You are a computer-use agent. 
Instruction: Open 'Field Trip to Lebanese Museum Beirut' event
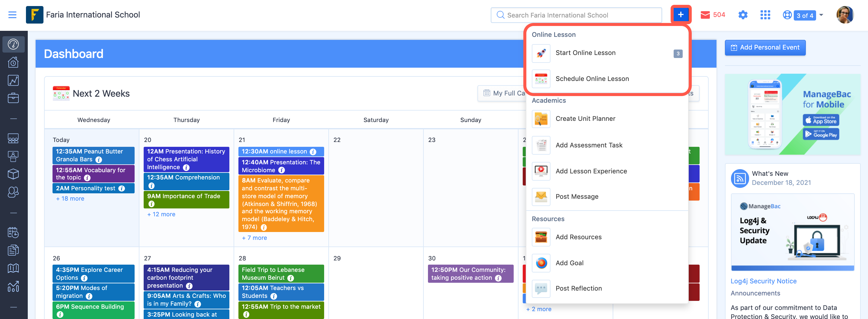281,274
